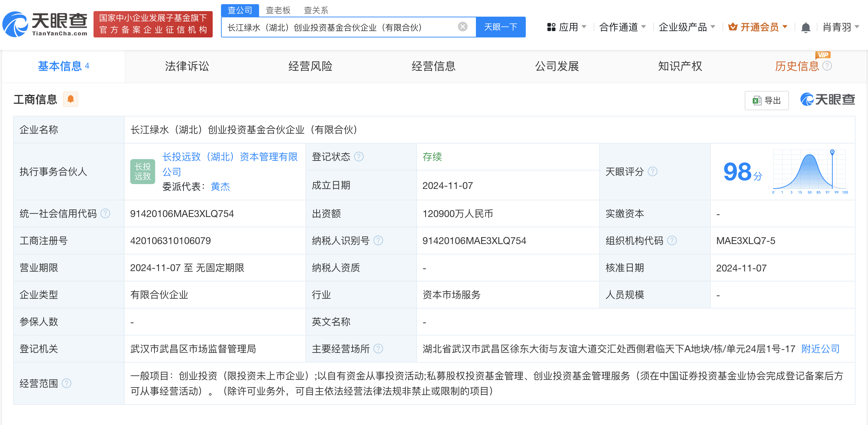Click help icon beside 天眼评分
This screenshot has height=425, width=868.
[x=653, y=172]
